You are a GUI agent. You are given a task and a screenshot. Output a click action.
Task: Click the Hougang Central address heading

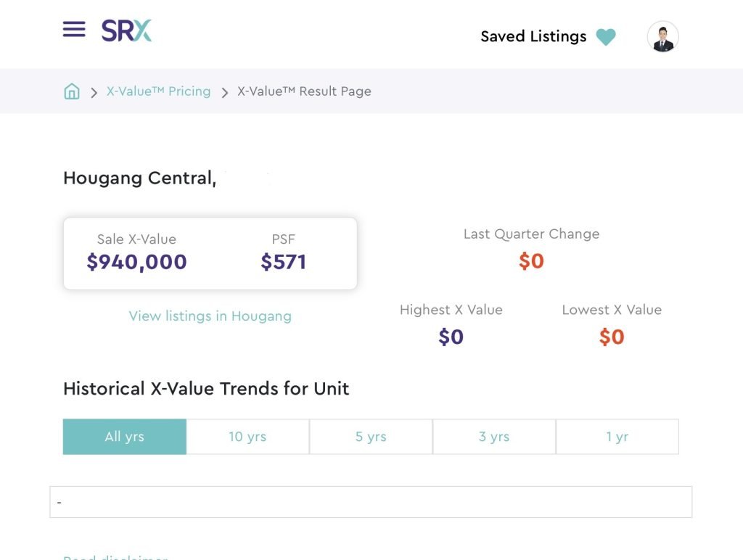pos(139,178)
